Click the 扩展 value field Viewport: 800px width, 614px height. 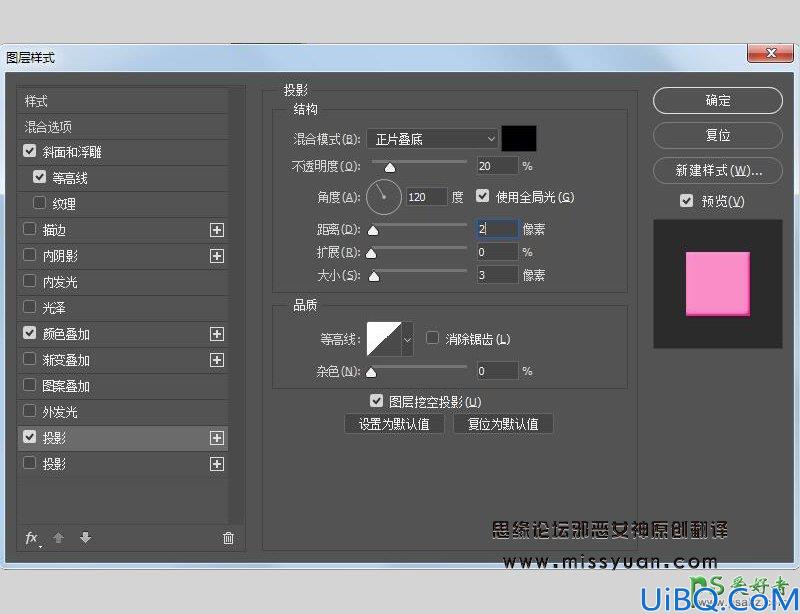coord(497,252)
